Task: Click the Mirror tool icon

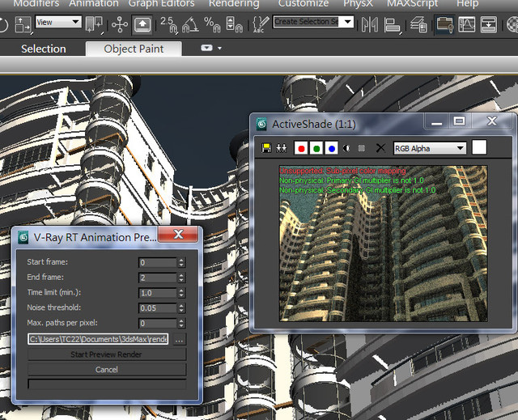Action: tap(370, 25)
